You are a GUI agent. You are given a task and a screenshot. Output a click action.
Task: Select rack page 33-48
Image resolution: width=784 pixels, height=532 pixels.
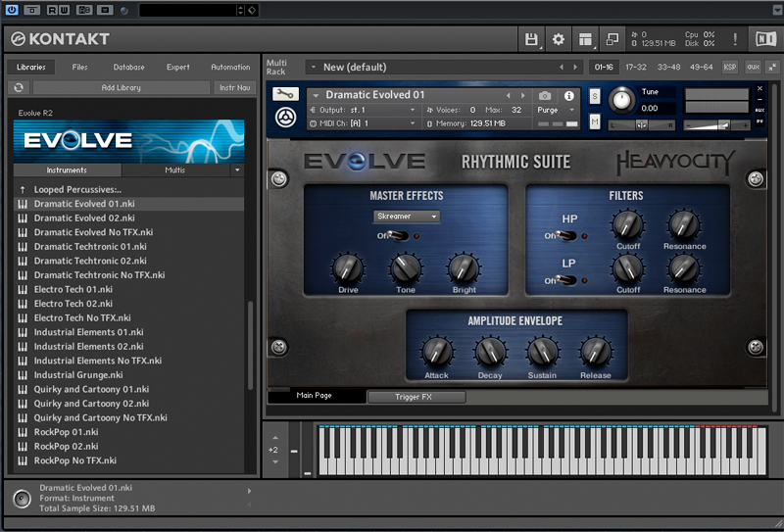click(669, 67)
